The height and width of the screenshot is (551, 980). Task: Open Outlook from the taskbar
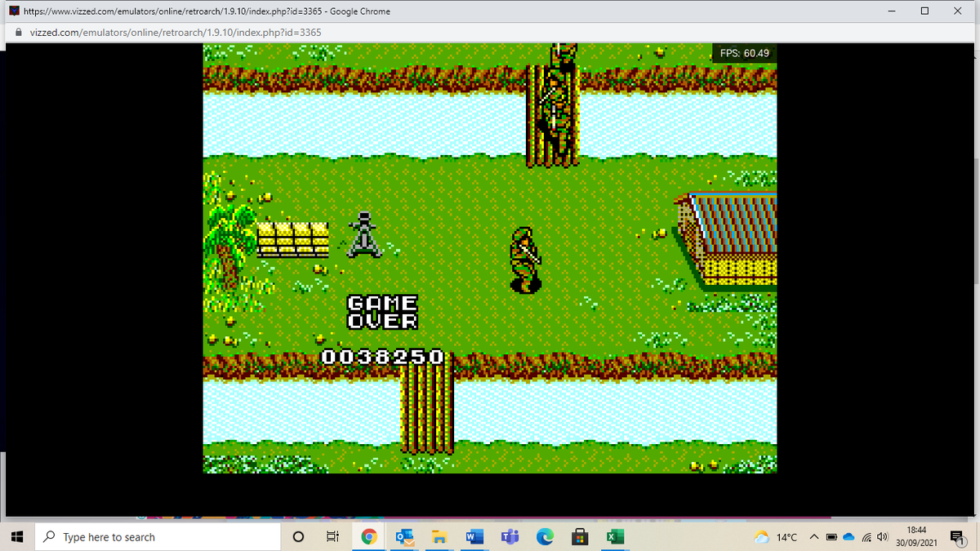pyautogui.click(x=404, y=537)
